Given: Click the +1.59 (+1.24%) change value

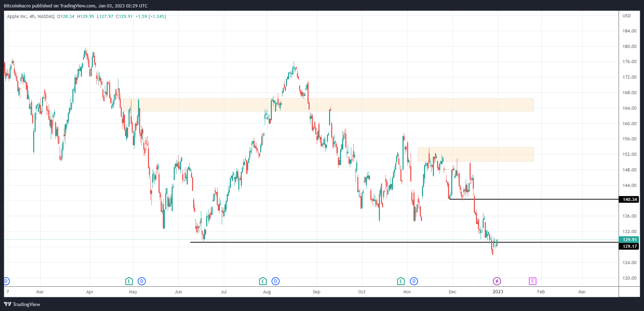Looking at the screenshot, I should (151, 17).
